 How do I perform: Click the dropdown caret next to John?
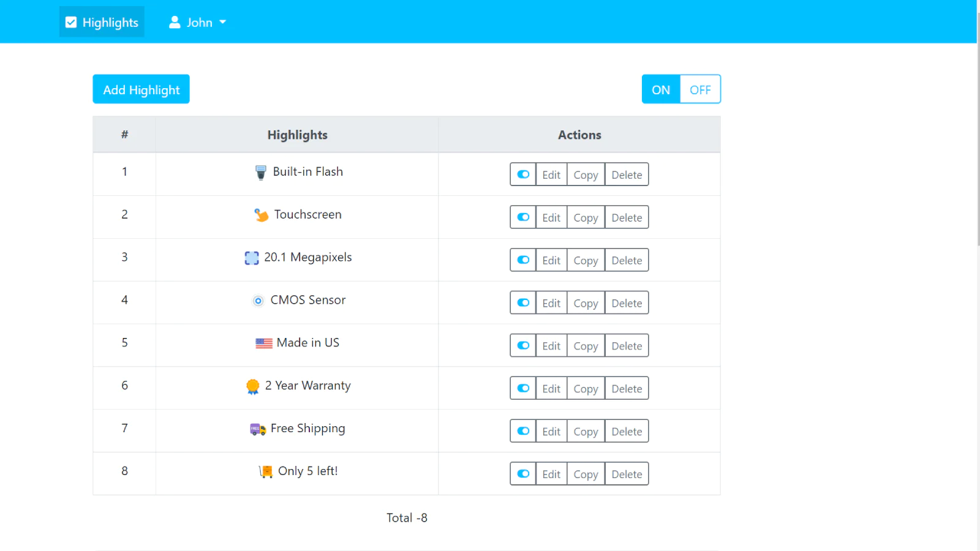(x=223, y=22)
